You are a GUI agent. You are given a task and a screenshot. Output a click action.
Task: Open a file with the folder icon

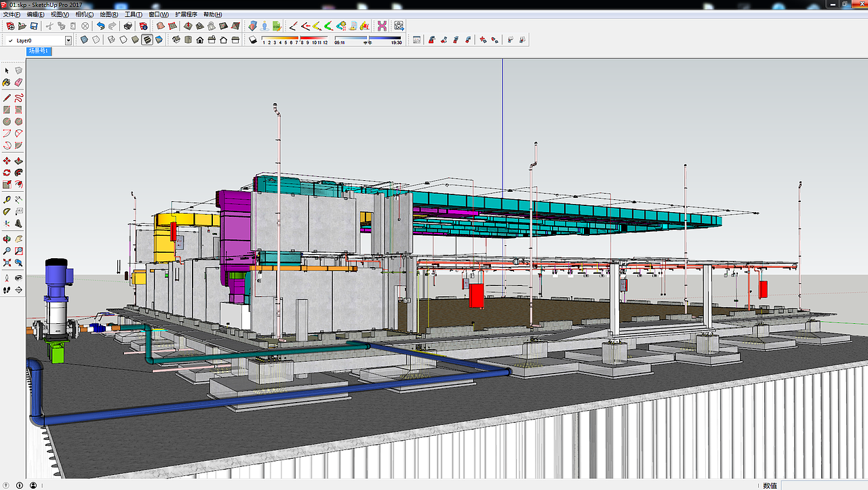click(22, 26)
